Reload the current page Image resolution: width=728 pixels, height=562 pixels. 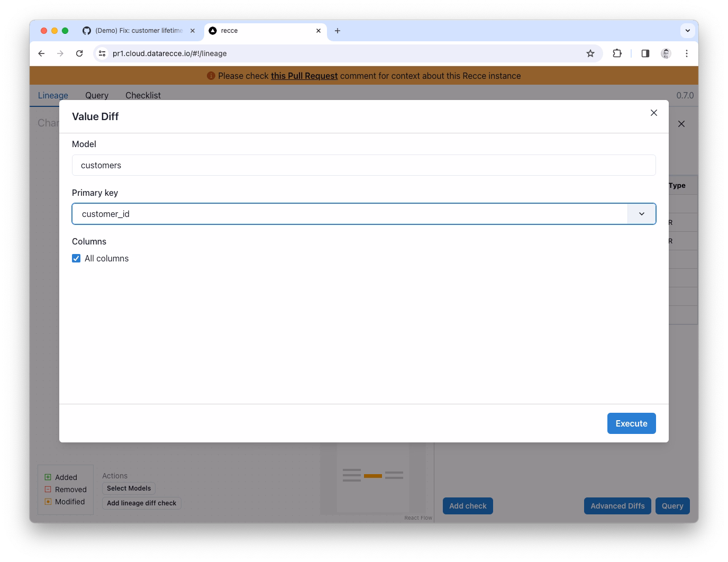click(x=79, y=53)
